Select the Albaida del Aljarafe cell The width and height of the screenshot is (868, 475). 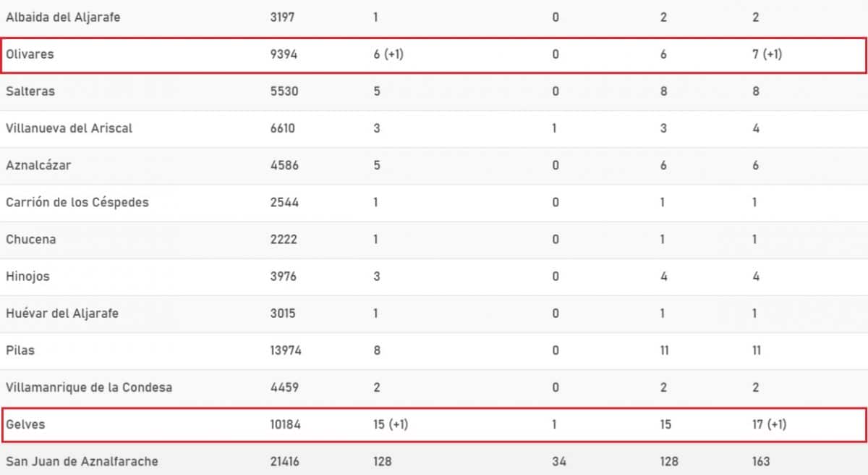(x=63, y=17)
